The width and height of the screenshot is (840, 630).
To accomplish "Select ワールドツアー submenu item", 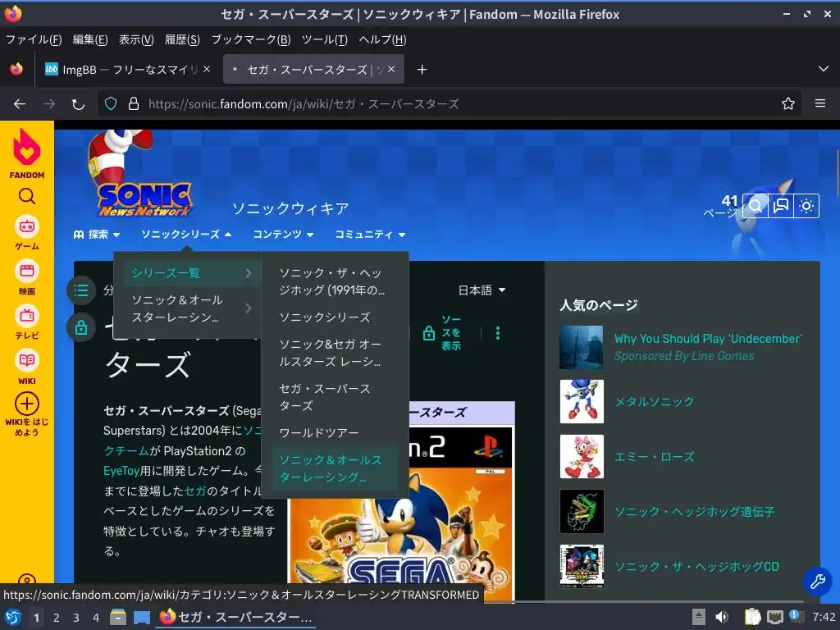I will tap(335, 432).
